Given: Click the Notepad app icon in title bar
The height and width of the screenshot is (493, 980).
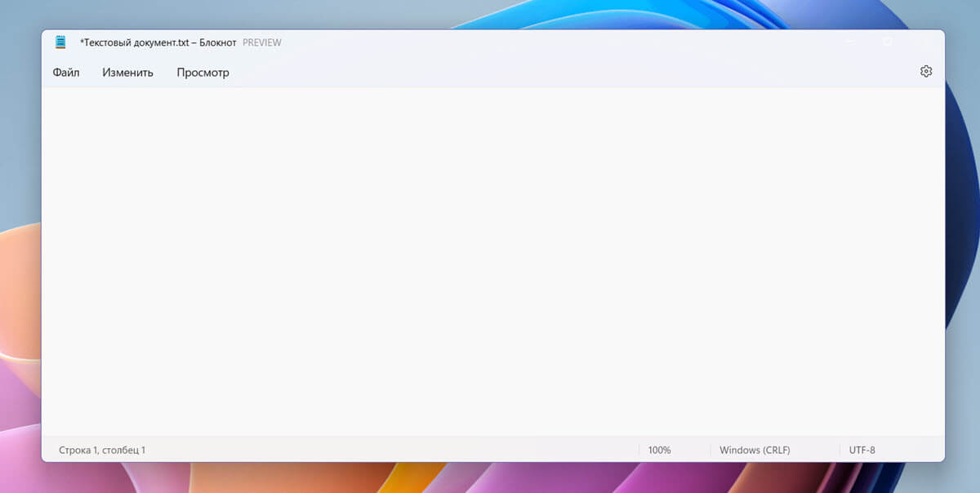Looking at the screenshot, I should [x=60, y=42].
